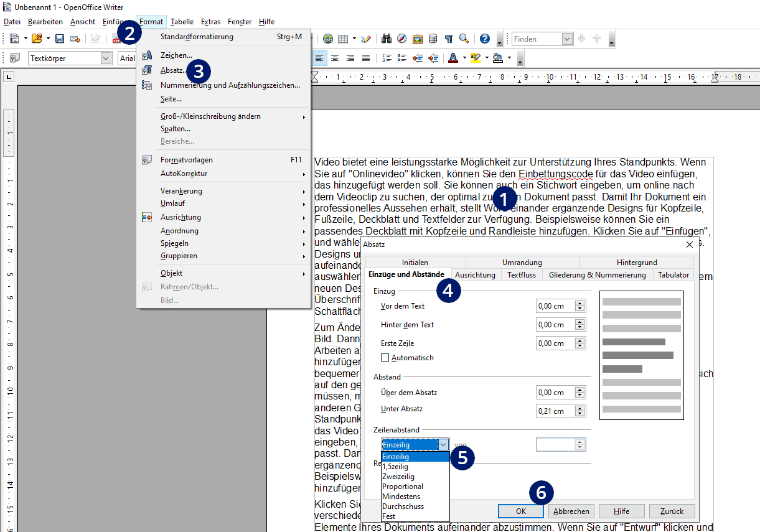
Task: Center text with the toolbar icon
Action: pyautogui.click(x=335, y=58)
